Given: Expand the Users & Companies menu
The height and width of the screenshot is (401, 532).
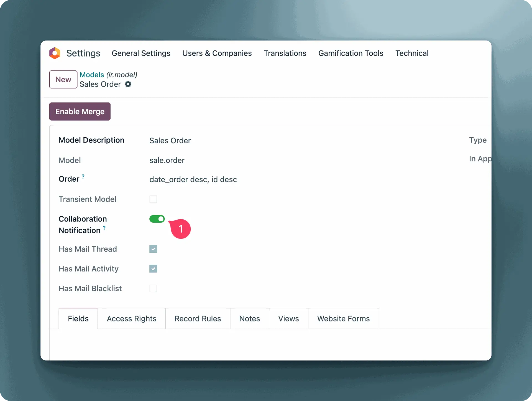Looking at the screenshot, I should pyautogui.click(x=217, y=53).
